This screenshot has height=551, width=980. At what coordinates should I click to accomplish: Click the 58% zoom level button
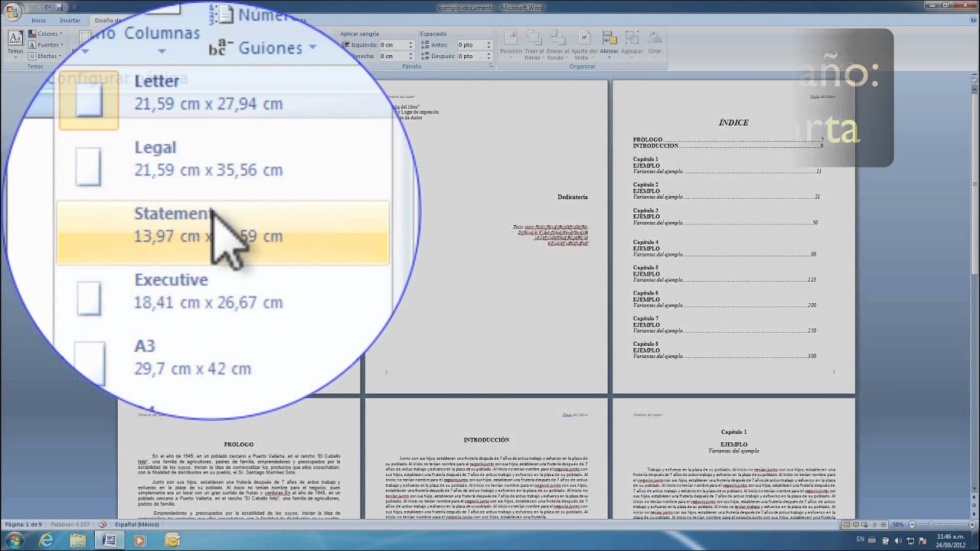897,525
